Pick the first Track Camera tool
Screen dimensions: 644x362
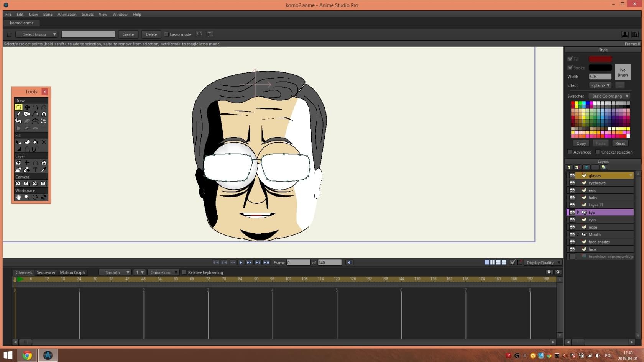[18, 183]
